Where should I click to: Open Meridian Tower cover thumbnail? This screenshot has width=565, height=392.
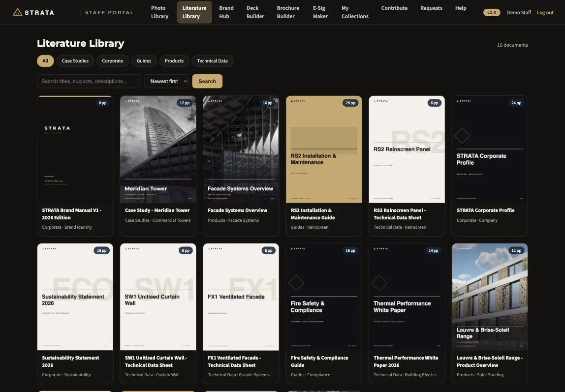click(x=158, y=150)
